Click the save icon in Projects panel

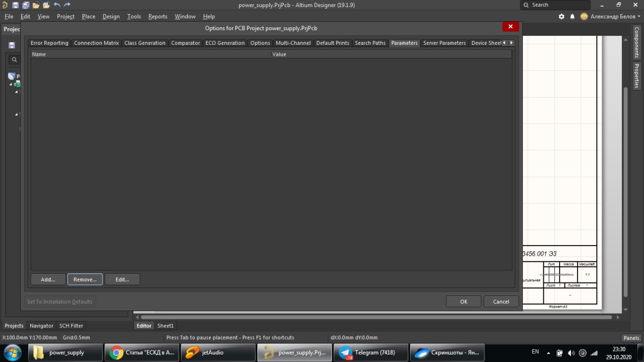[x=12, y=45]
